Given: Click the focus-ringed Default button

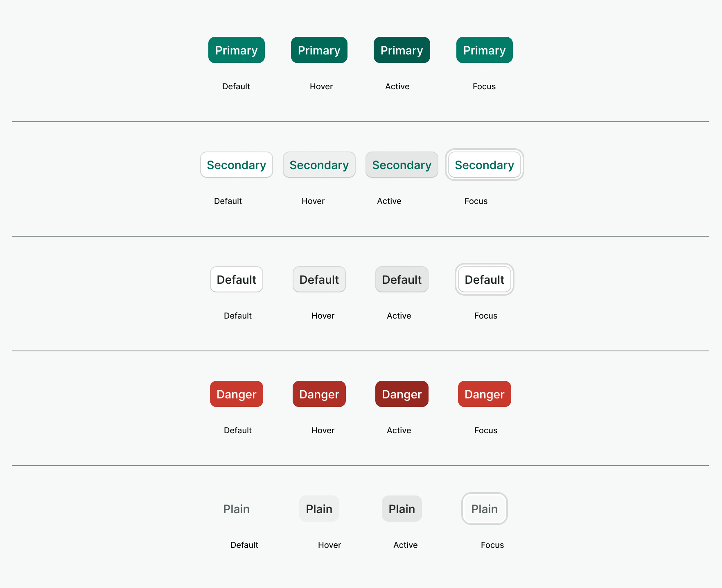Looking at the screenshot, I should pyautogui.click(x=484, y=279).
